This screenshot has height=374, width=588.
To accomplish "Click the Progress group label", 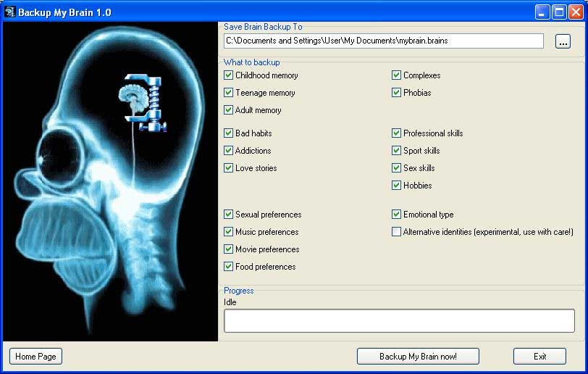I will pyautogui.click(x=238, y=291).
